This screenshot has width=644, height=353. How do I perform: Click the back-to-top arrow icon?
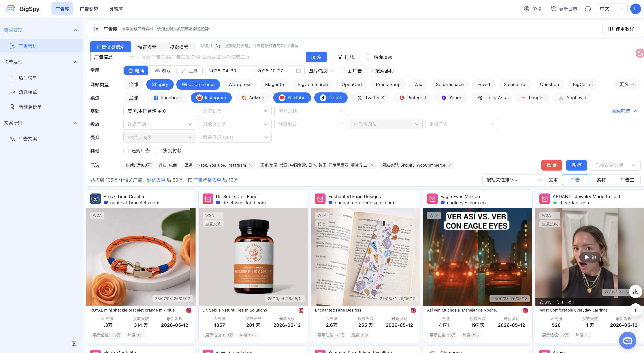(636, 310)
